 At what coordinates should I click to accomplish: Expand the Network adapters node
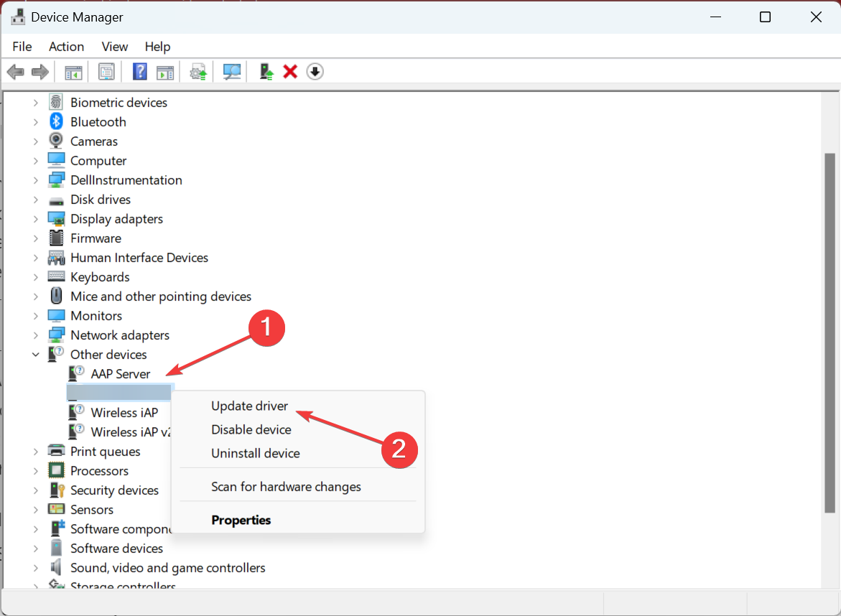click(x=36, y=335)
